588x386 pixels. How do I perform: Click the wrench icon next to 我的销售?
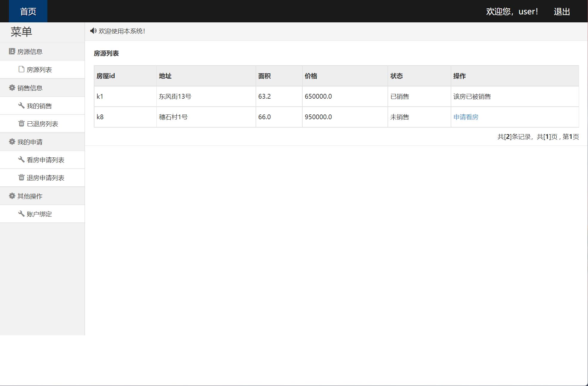pos(21,106)
